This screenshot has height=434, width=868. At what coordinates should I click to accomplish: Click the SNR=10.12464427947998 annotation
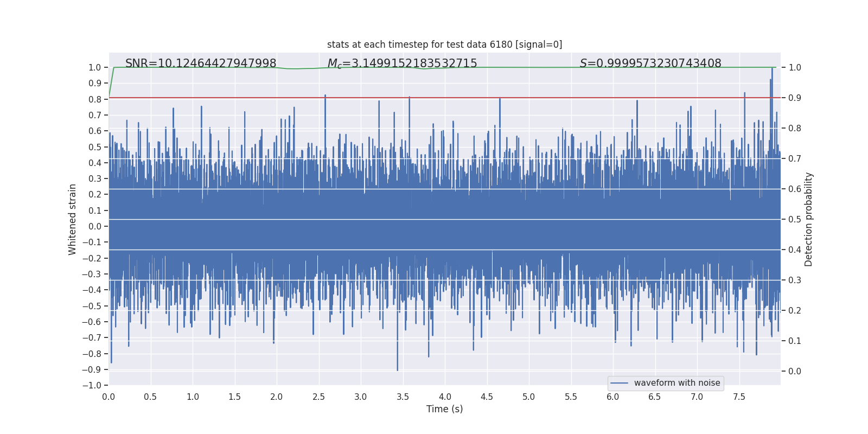(x=201, y=63)
